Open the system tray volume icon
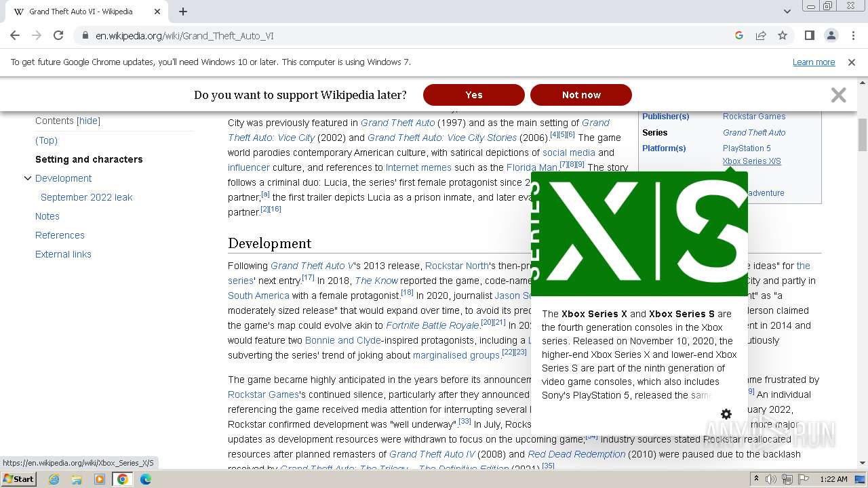Screen dimensions: 868x488 point(772,479)
